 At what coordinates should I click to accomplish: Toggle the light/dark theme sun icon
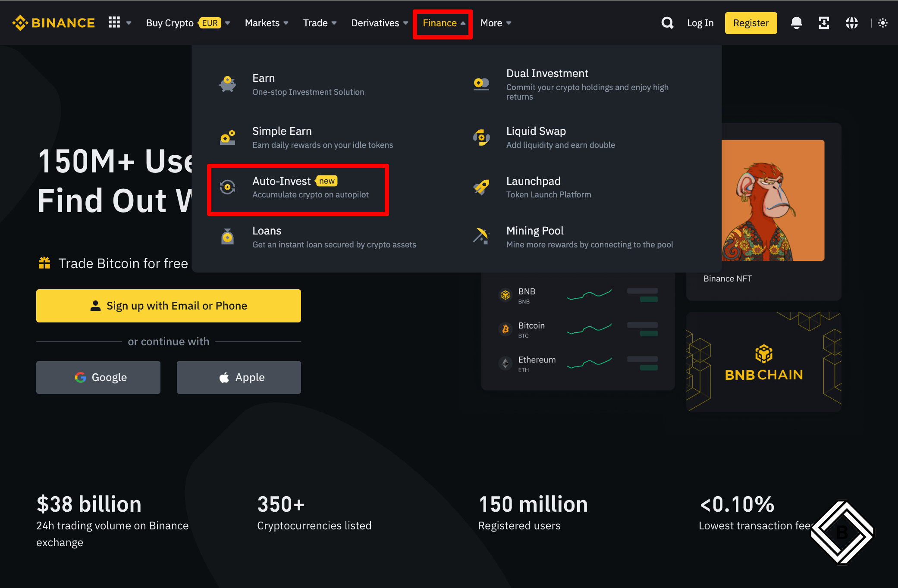coord(883,23)
